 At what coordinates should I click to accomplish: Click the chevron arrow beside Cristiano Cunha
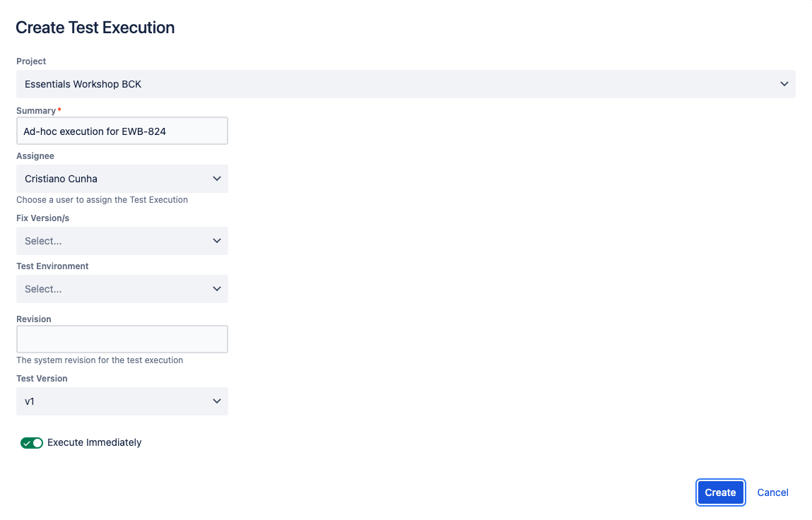point(216,179)
